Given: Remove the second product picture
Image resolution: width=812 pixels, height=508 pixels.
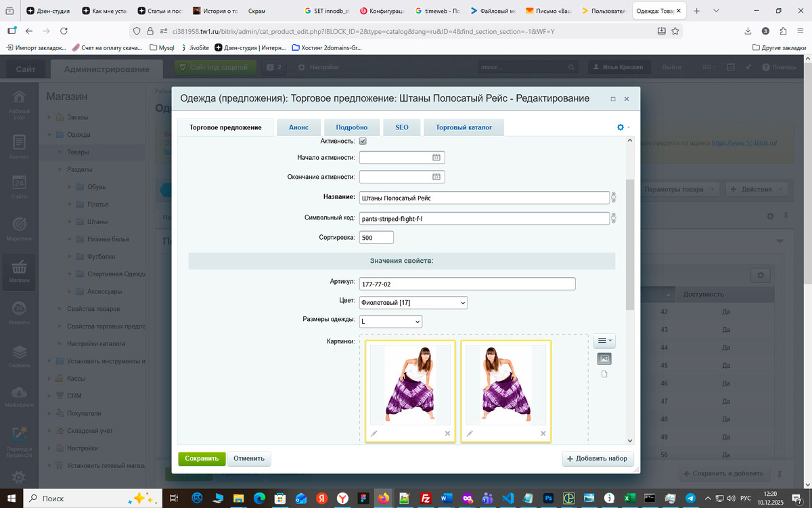Looking at the screenshot, I should pyautogui.click(x=543, y=433).
